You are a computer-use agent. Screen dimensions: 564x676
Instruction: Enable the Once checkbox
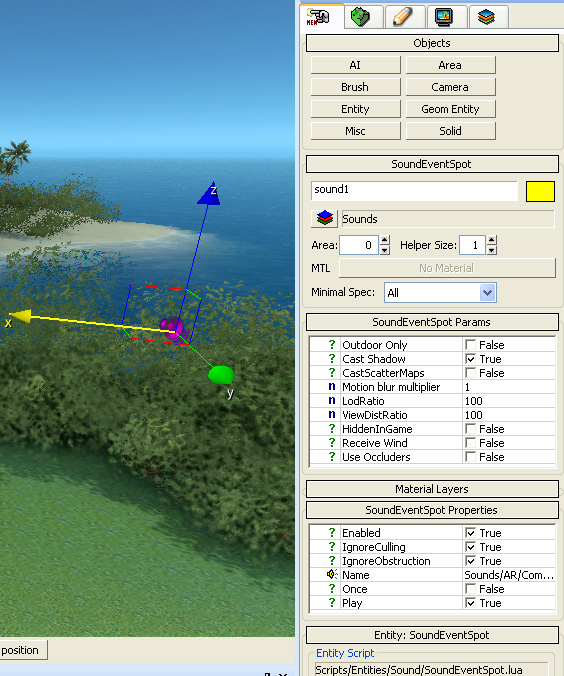click(470, 589)
